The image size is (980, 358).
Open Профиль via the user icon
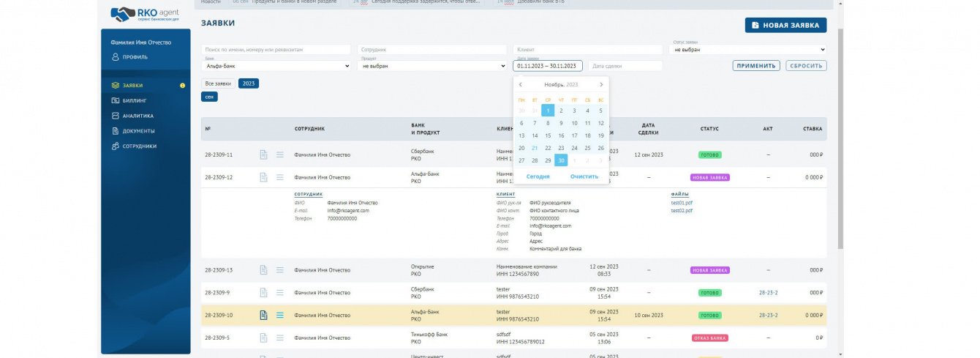116,56
